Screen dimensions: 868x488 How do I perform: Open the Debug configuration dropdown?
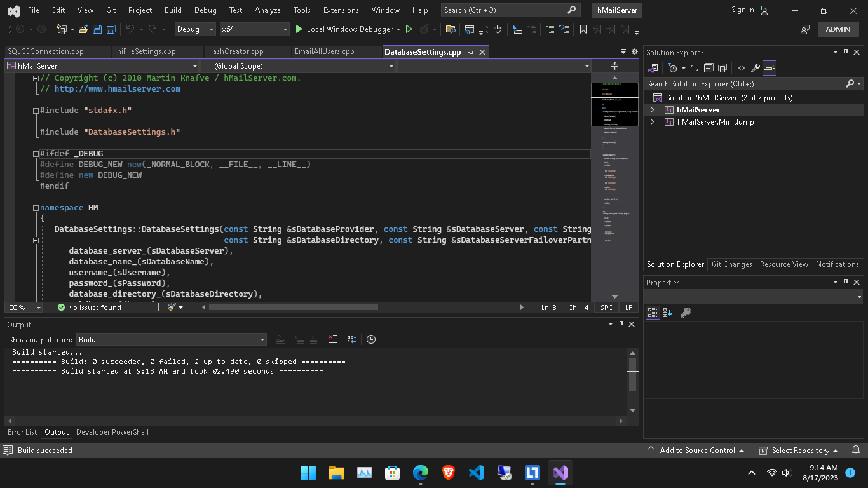(x=195, y=29)
